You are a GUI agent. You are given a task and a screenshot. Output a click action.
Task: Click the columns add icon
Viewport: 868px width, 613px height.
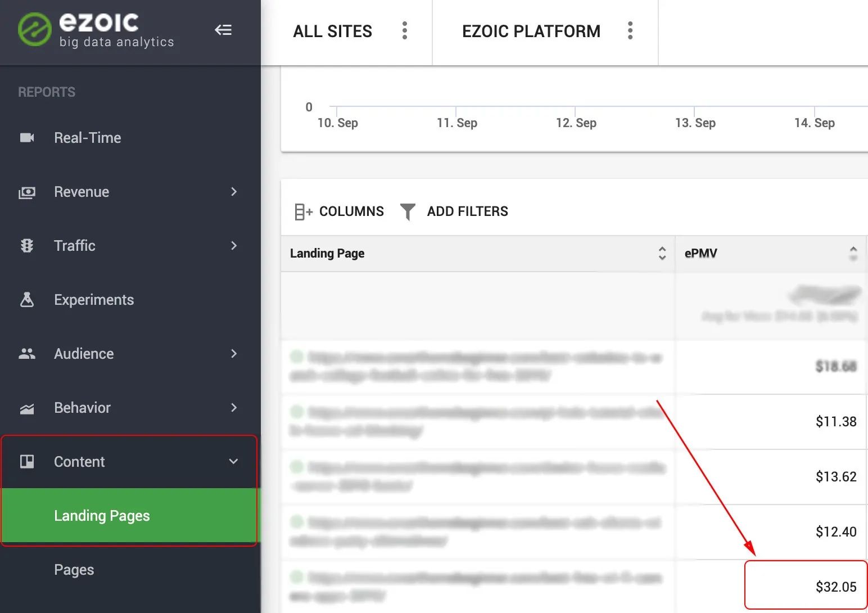click(303, 212)
